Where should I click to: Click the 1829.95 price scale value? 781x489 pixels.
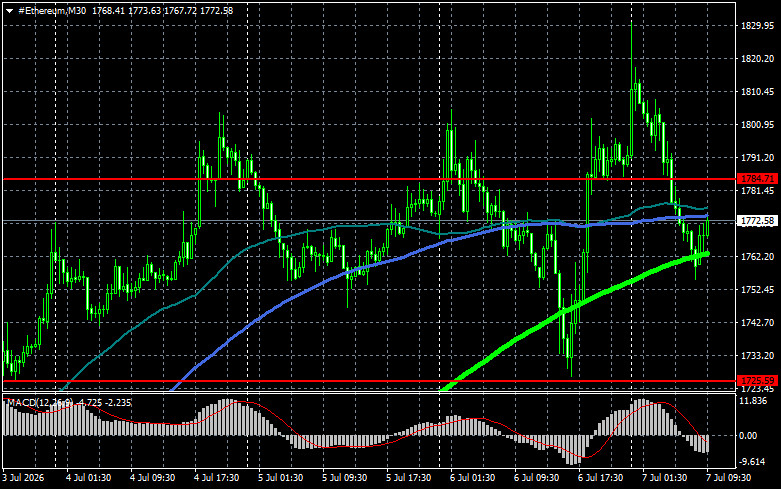(x=758, y=26)
